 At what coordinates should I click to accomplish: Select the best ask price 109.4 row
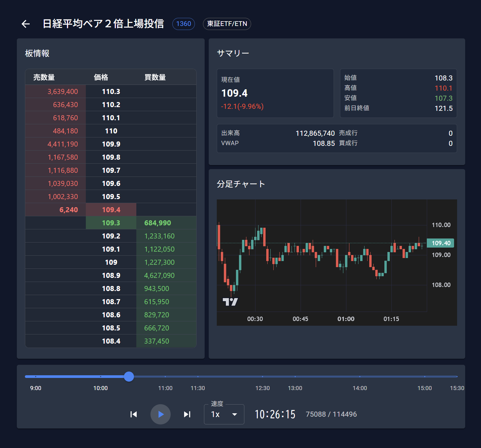coord(111,210)
